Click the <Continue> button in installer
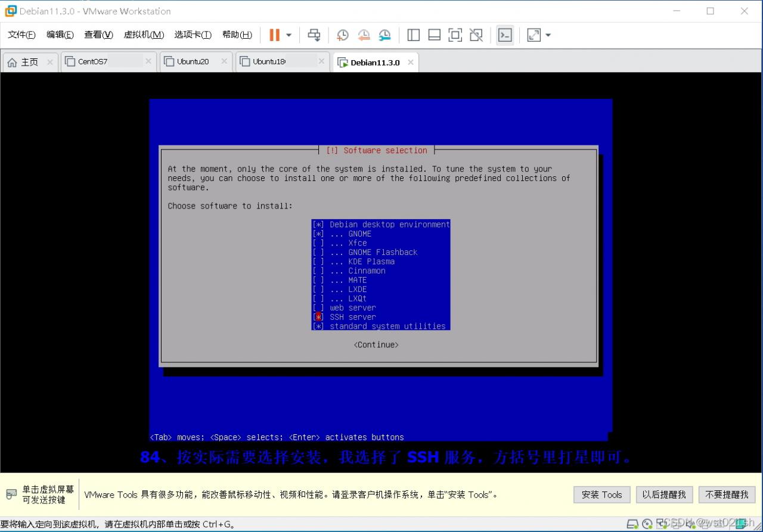Screen dimensions: 763x532 point(376,345)
